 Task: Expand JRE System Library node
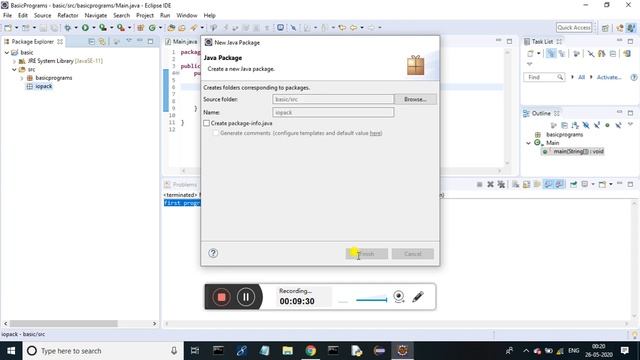[14, 61]
